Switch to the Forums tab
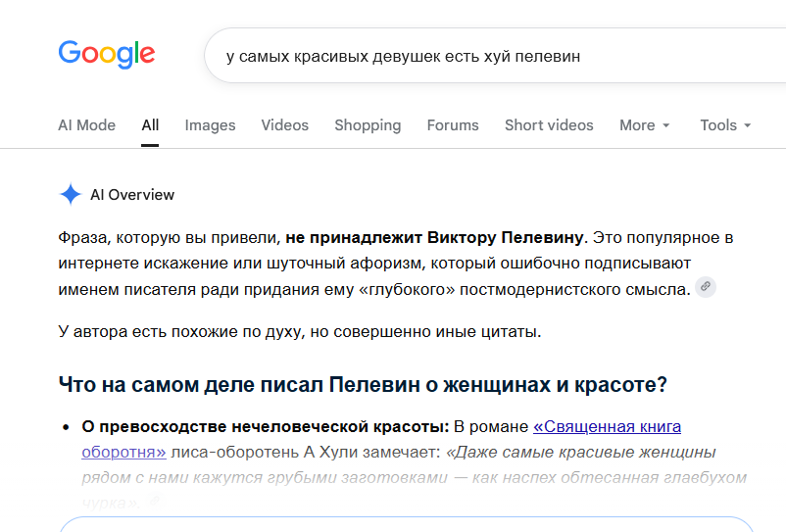Viewport: 786px width, 532px height. (453, 125)
